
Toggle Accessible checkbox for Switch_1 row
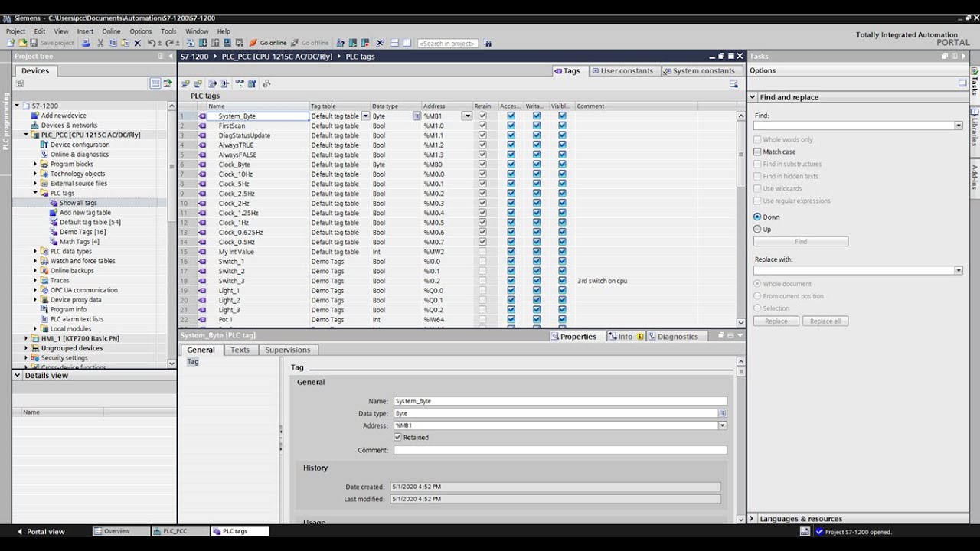pyautogui.click(x=511, y=262)
